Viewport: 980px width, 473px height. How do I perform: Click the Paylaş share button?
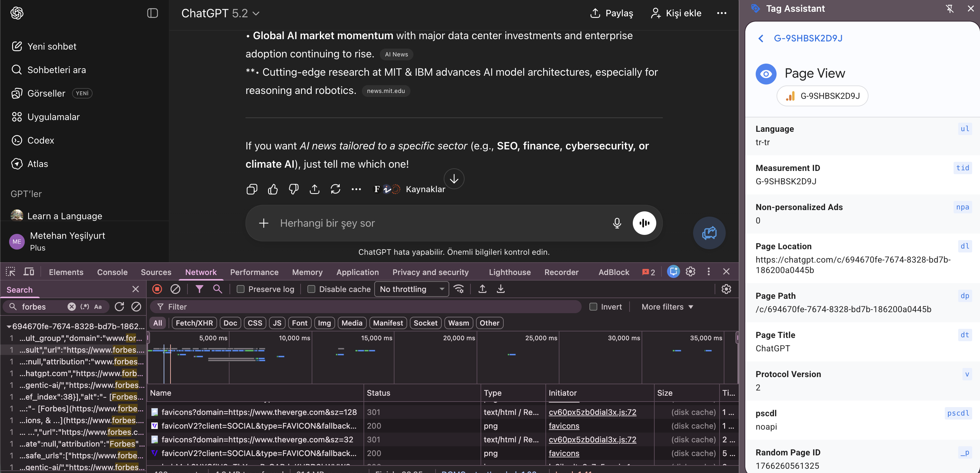pyautogui.click(x=611, y=13)
